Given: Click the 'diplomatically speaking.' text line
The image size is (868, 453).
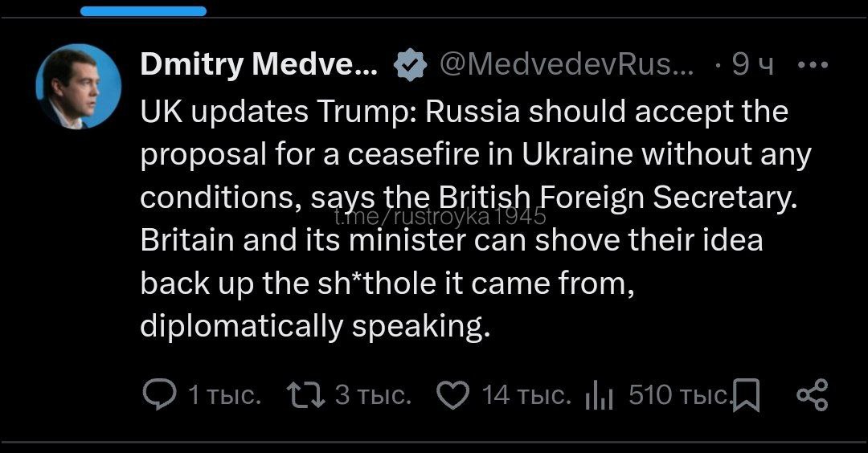Looking at the screenshot, I should [x=314, y=326].
